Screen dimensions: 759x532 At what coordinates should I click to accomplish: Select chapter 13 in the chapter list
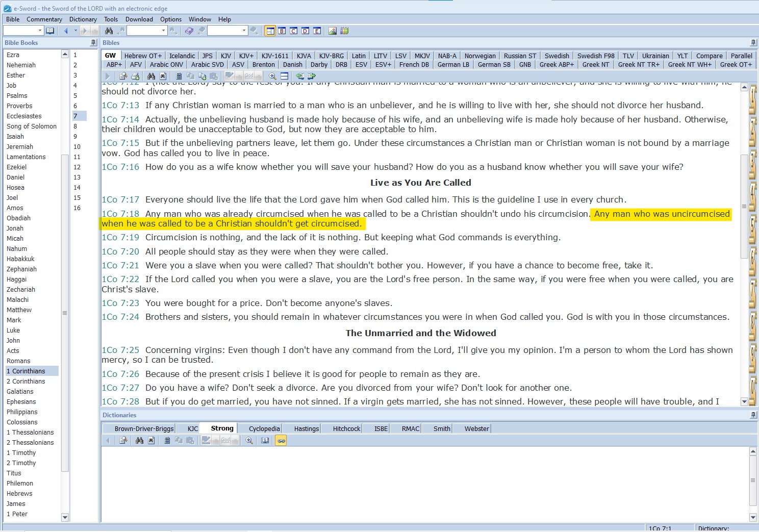77,177
